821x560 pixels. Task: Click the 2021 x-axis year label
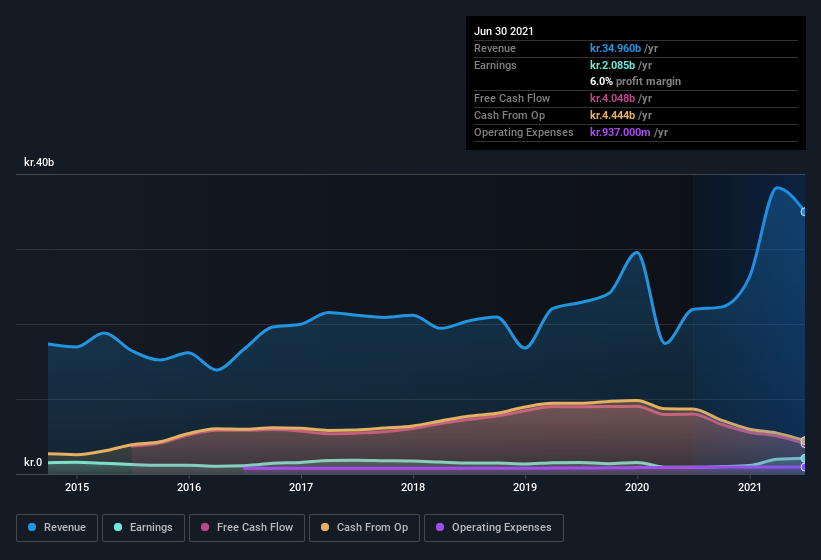tap(749, 487)
